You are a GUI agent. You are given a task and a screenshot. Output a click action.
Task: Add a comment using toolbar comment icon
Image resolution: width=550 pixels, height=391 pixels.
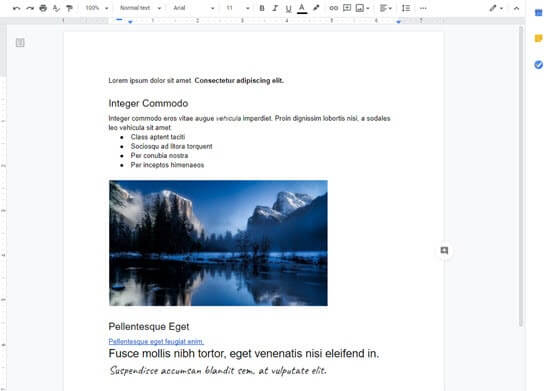click(x=347, y=8)
